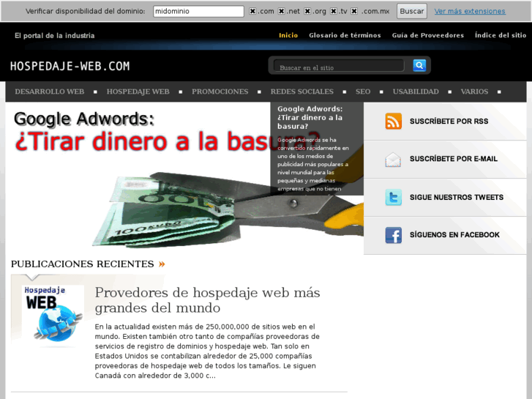Image resolution: width=532 pixels, height=399 pixels.
Task: Click the Google Adwords overlay description paragraph
Action: (312, 164)
